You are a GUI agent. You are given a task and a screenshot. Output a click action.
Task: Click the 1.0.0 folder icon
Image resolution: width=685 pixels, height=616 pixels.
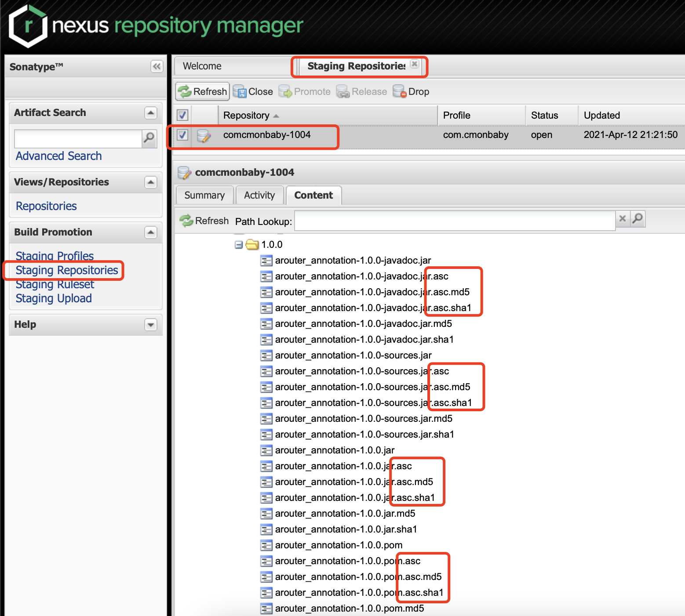tap(252, 244)
